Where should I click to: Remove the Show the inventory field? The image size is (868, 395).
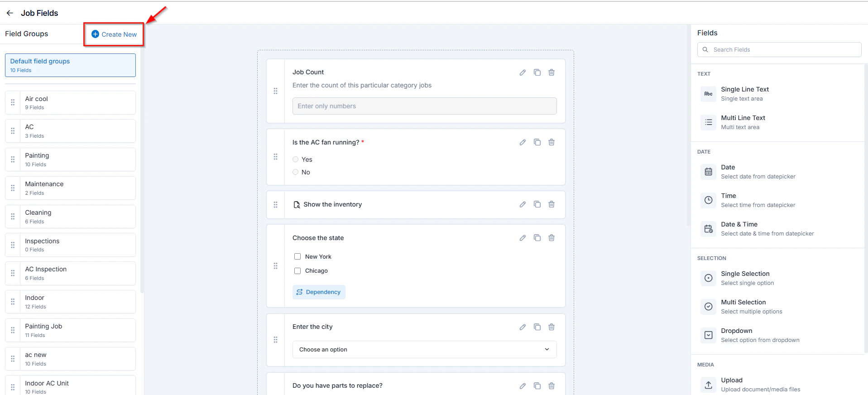point(551,204)
